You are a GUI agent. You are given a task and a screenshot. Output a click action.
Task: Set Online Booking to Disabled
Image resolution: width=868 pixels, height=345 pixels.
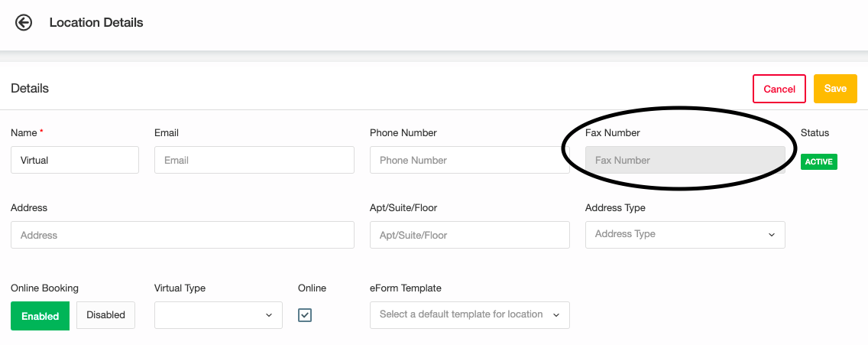point(105,315)
